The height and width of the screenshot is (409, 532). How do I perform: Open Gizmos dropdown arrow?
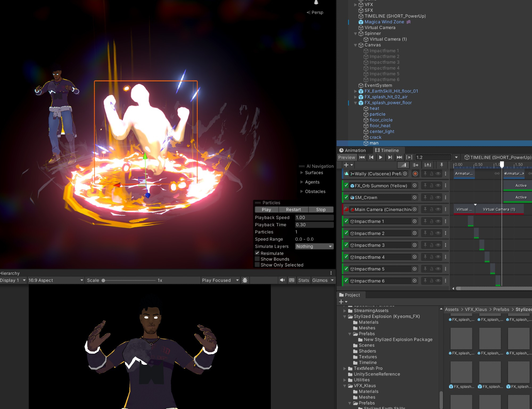332,280
